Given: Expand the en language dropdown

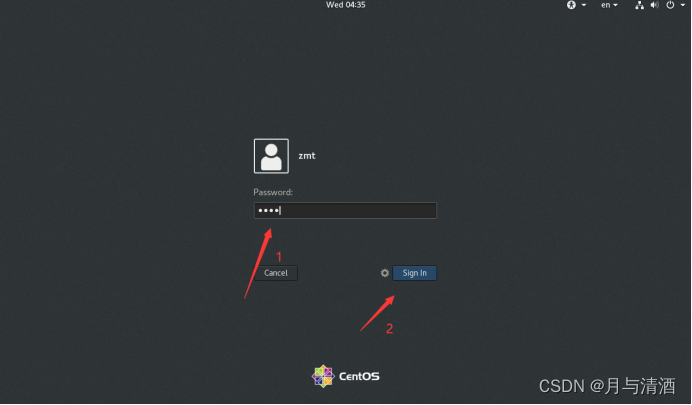Looking at the screenshot, I should [609, 5].
